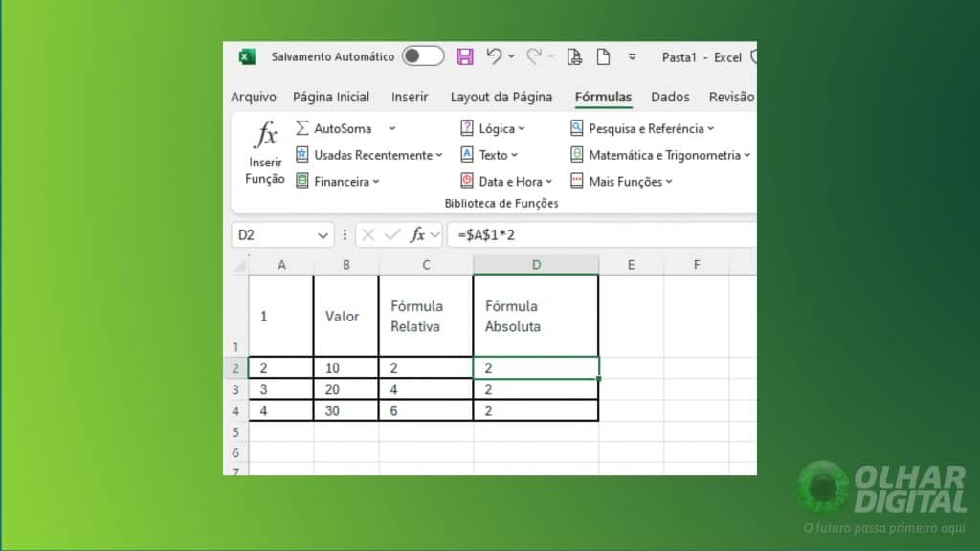The height and width of the screenshot is (551, 980).
Task: Save workbook with the floppy disk icon
Action: pyautogui.click(x=465, y=56)
